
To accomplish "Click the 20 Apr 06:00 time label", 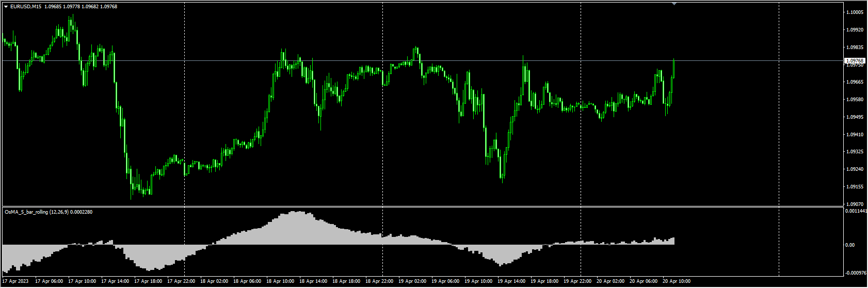I will [x=645, y=282].
